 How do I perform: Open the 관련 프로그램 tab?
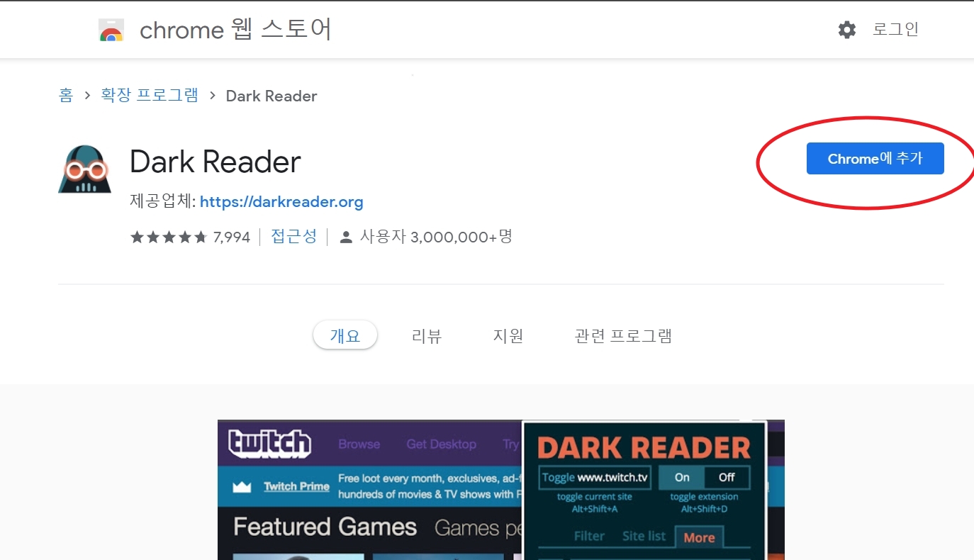click(x=623, y=336)
